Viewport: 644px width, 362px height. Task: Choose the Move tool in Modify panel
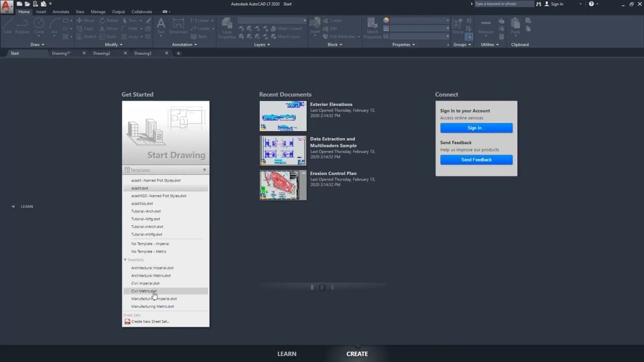click(x=86, y=20)
